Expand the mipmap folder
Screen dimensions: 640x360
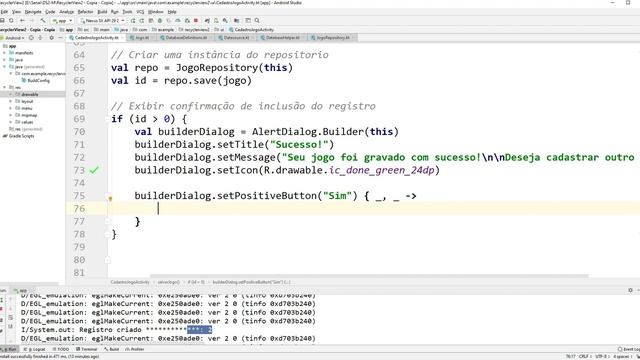click(x=11, y=115)
